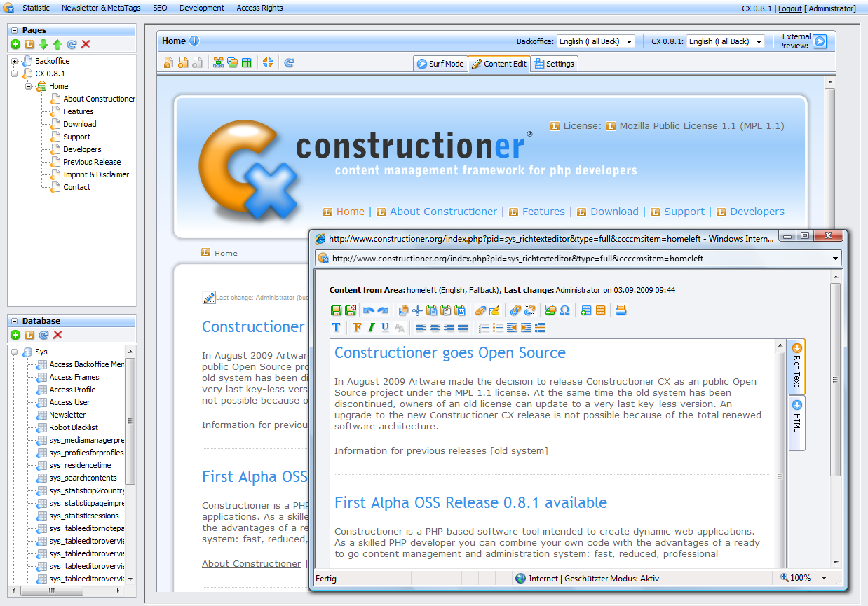Click the IE zoom level 100% control

point(803,578)
